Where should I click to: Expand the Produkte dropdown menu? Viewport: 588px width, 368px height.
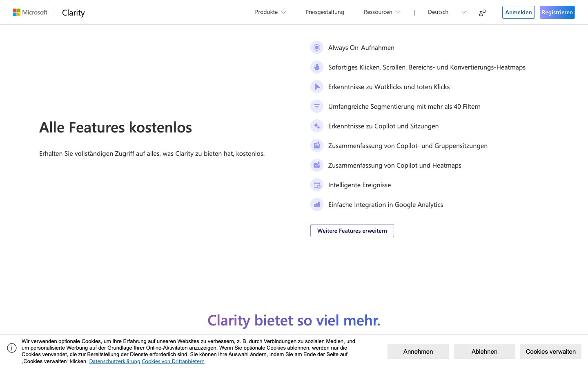[270, 12]
